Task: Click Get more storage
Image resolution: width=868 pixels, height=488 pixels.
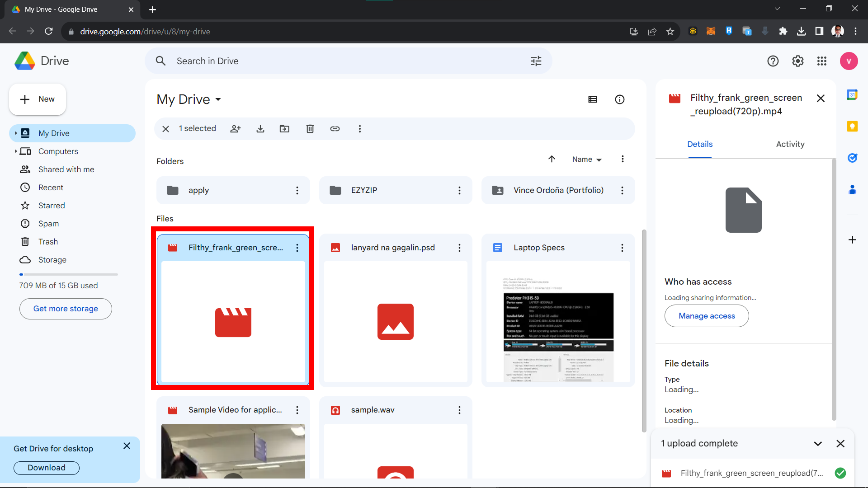Action: 66,309
